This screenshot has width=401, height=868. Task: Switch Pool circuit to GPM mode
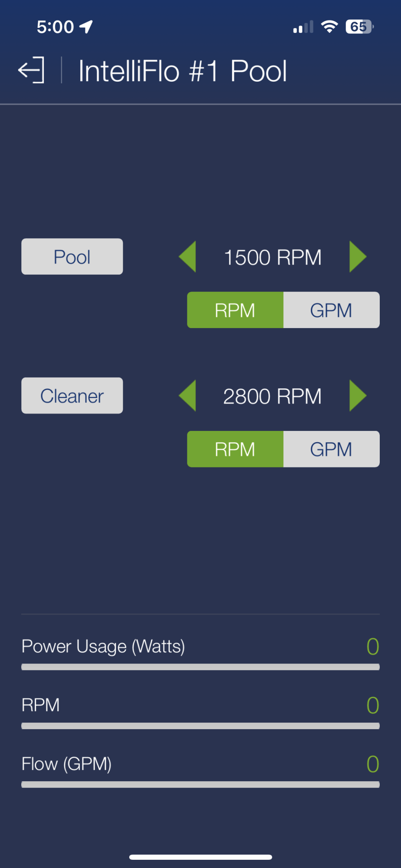(x=332, y=310)
